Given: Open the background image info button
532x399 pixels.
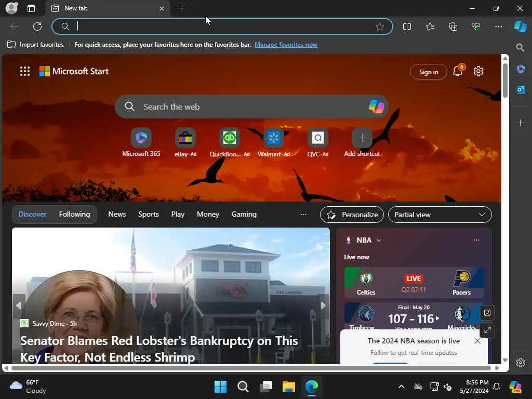Looking at the screenshot, I should 487,313.
